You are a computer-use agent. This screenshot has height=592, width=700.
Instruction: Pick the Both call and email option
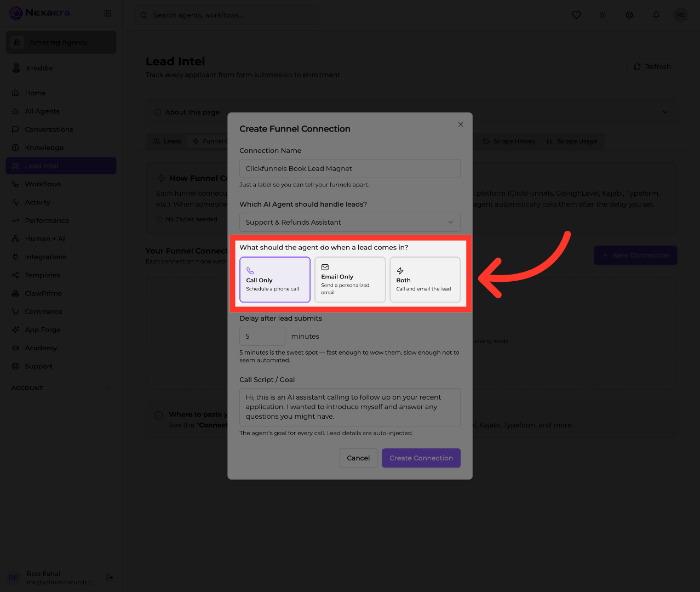(x=425, y=280)
